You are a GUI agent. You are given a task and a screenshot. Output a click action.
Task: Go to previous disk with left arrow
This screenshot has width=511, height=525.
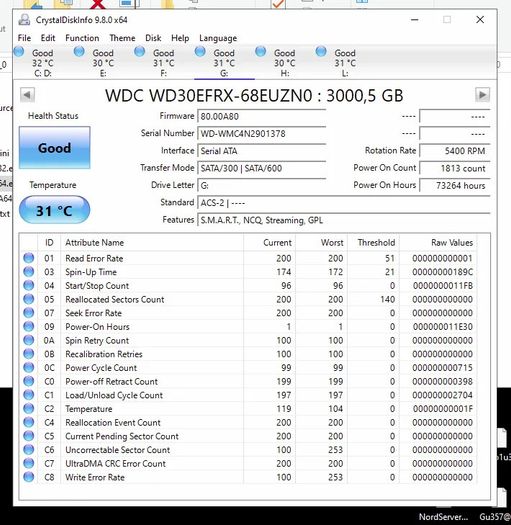pyautogui.click(x=27, y=95)
